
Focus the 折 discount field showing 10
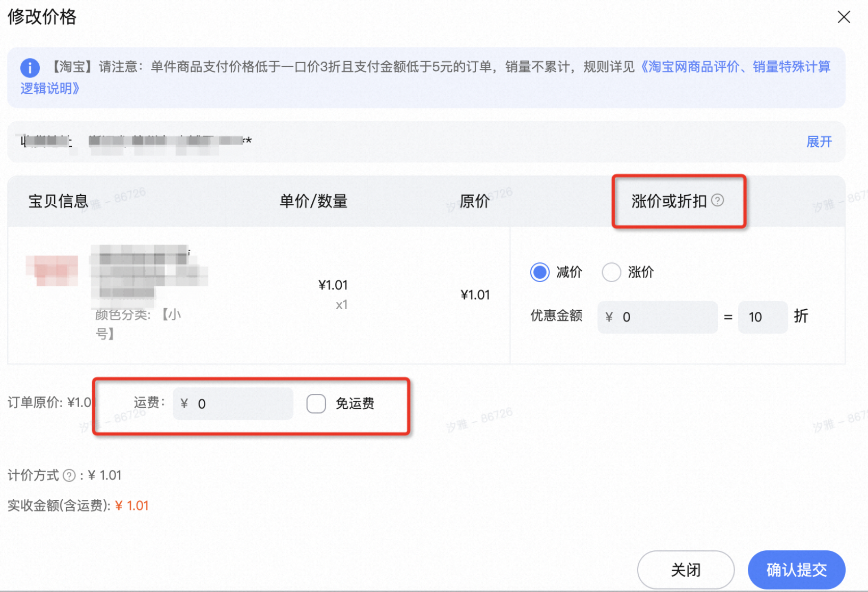[x=763, y=317]
